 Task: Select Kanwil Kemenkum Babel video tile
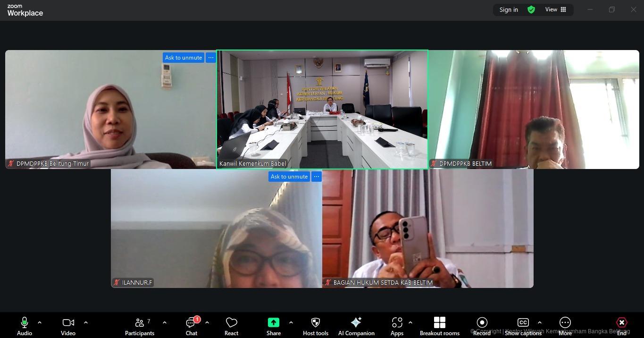coord(322,110)
